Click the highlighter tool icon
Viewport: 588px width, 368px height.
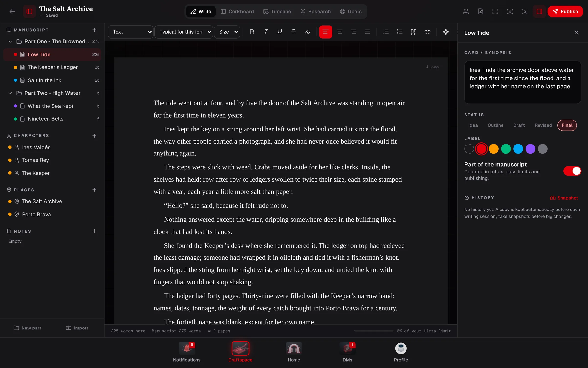tap(307, 32)
